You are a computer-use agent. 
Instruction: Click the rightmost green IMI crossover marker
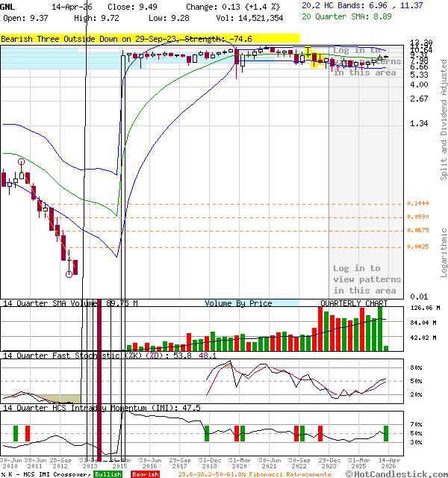[x=386, y=432]
